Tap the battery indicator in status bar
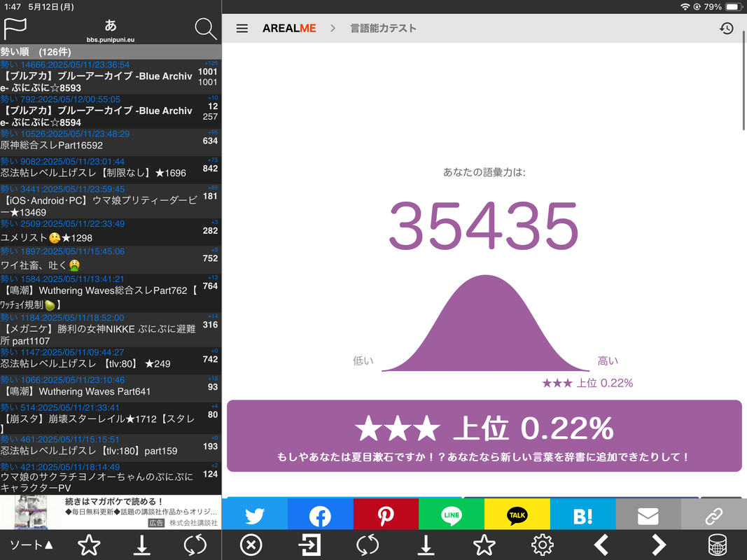Screen dimensions: 747x560 coord(733,7)
